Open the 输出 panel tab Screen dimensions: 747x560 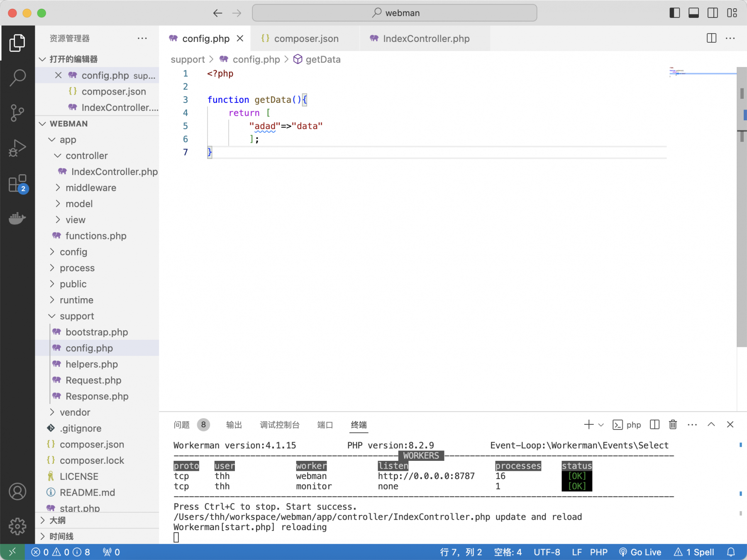234,424
